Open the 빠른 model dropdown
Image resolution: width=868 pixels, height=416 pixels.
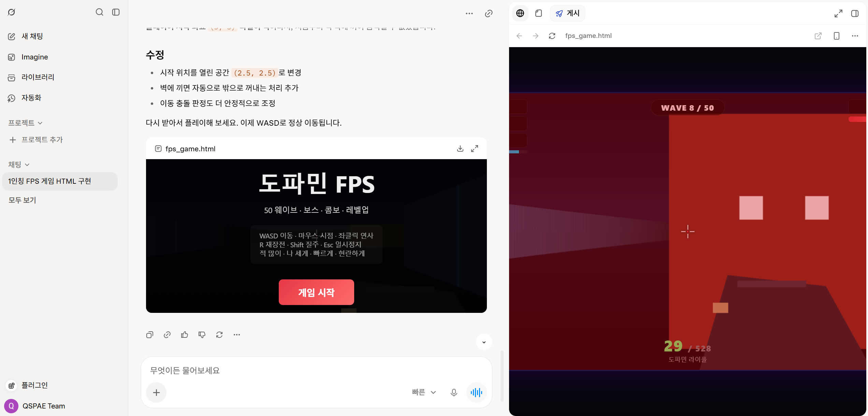point(424,392)
